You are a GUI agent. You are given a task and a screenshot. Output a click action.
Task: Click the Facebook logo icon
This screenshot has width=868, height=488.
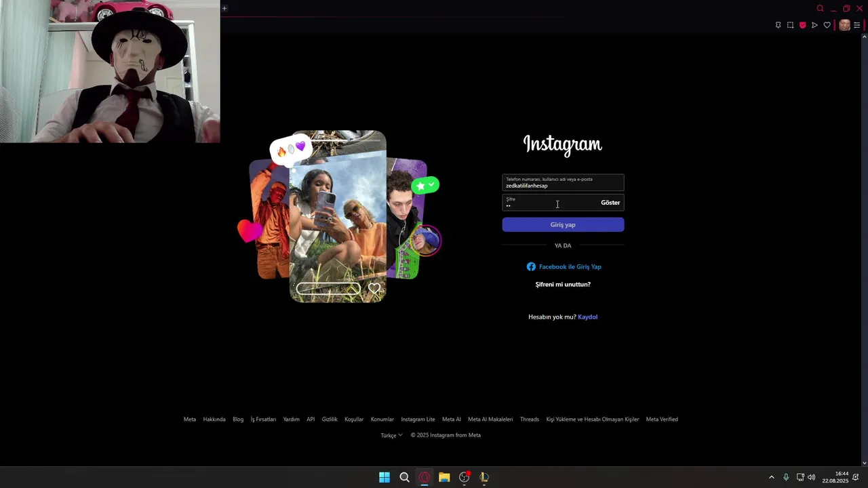[531, 266]
